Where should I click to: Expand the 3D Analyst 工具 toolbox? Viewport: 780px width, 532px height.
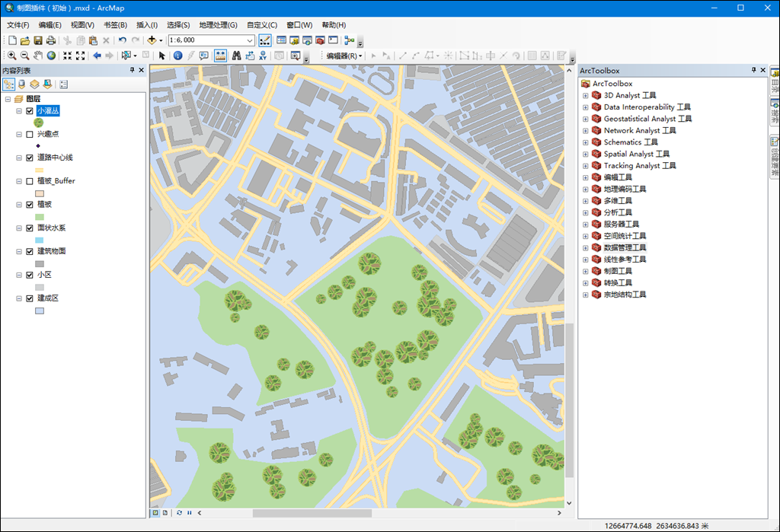click(x=586, y=95)
